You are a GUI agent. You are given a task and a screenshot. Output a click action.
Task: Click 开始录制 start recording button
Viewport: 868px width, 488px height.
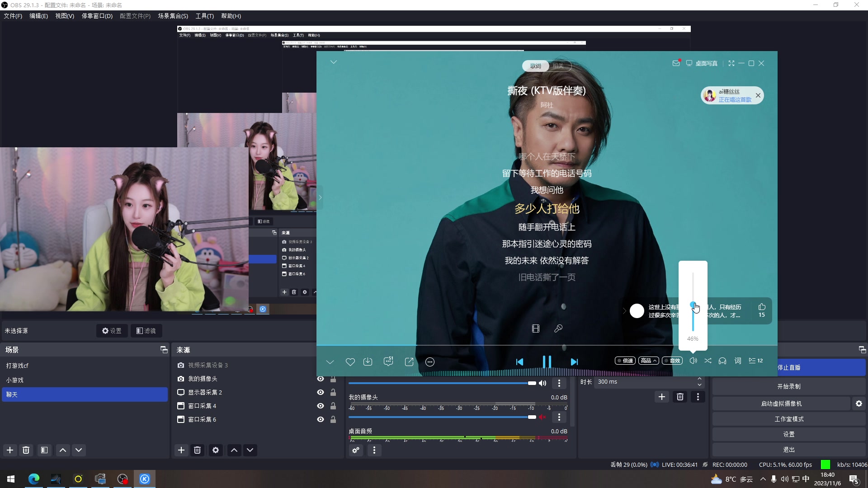click(x=789, y=386)
